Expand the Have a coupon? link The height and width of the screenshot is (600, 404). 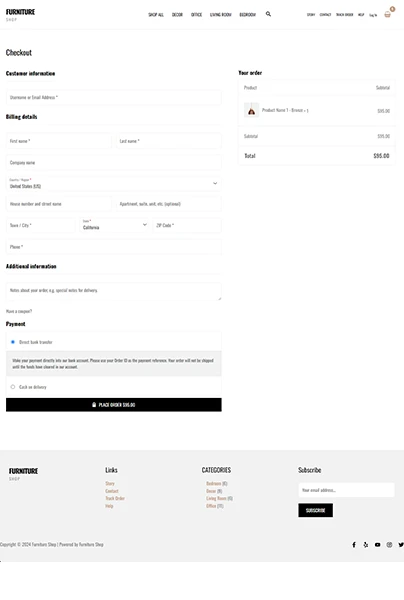pyautogui.click(x=19, y=311)
